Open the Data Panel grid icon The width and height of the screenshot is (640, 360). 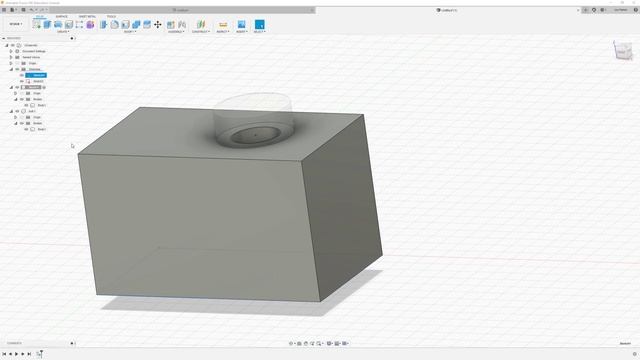tap(4, 10)
